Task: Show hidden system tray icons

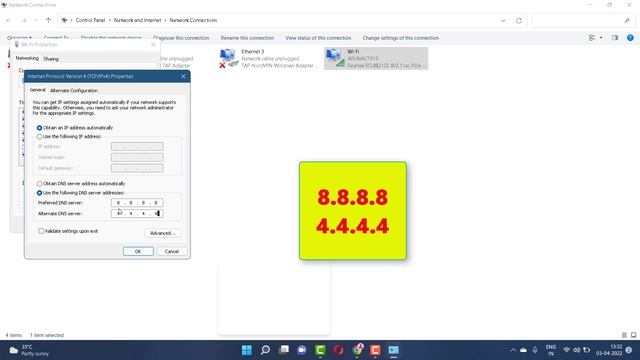Action: 513,350
